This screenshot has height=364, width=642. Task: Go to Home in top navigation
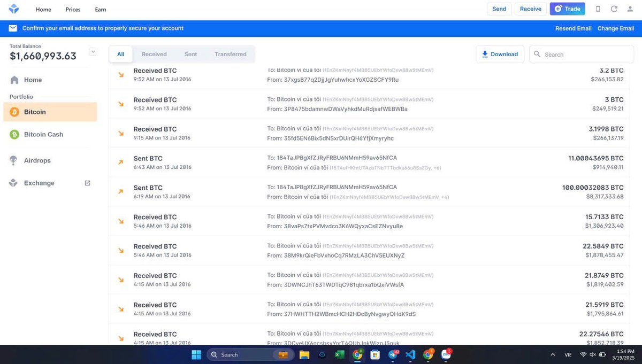[x=43, y=10]
